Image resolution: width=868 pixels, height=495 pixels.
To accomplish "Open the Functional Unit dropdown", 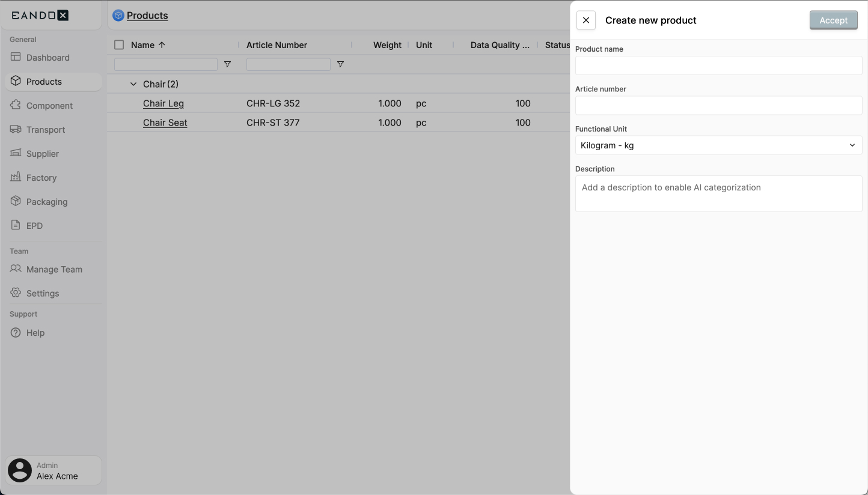I will [x=718, y=145].
